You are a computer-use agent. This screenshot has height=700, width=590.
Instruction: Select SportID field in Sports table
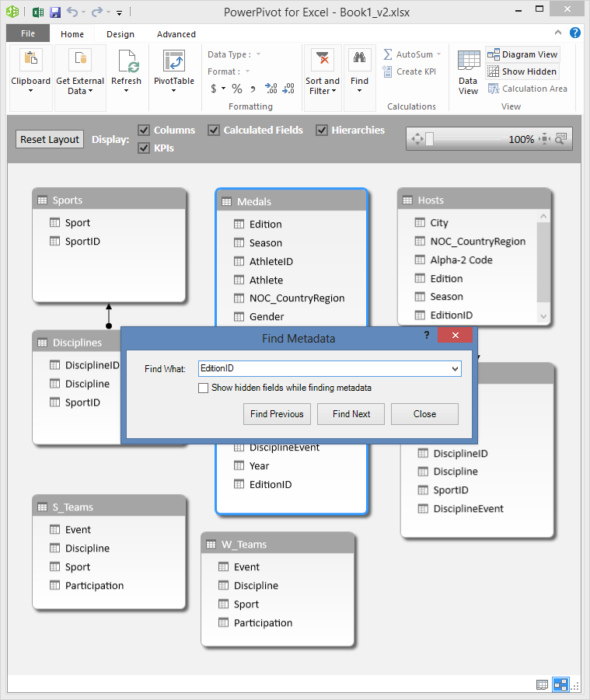coord(82,241)
